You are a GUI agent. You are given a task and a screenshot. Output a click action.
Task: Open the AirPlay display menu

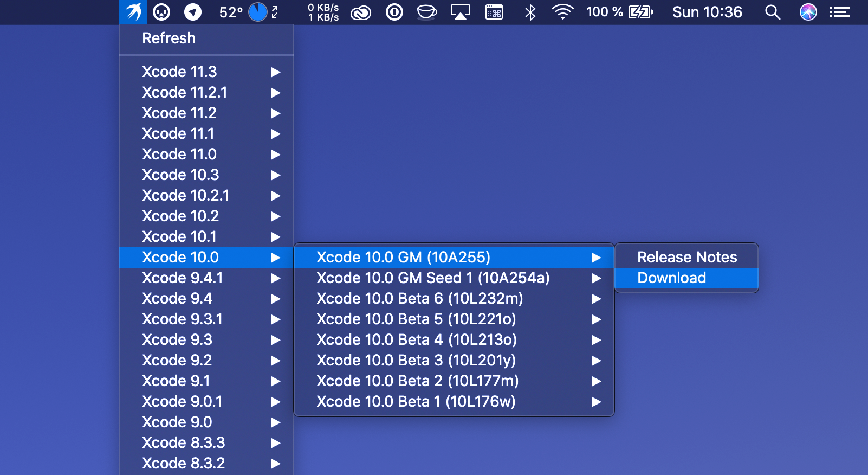tap(461, 12)
